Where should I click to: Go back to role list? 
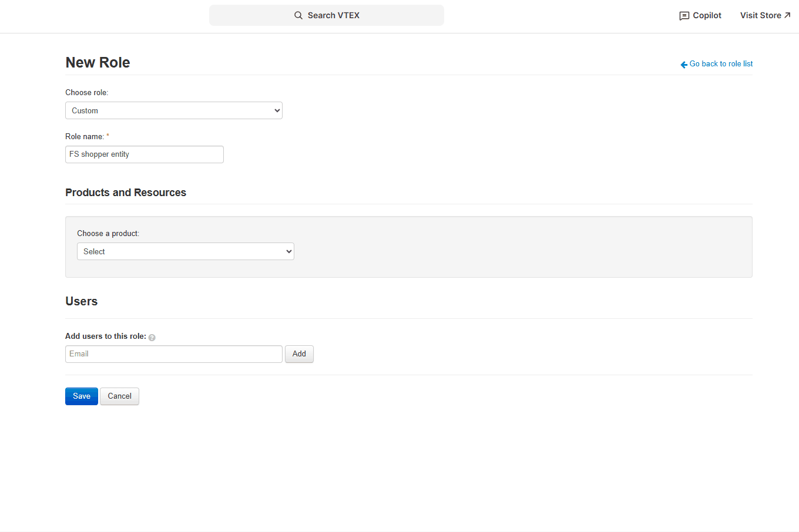721,64
